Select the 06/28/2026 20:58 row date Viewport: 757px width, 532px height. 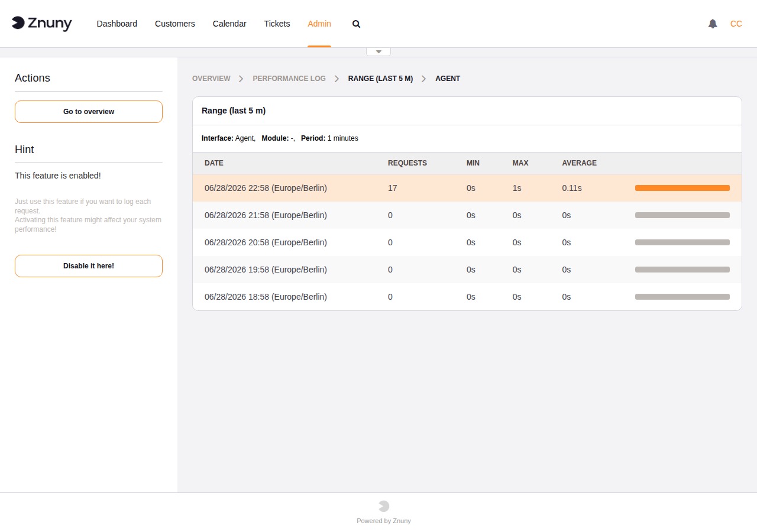(266, 242)
